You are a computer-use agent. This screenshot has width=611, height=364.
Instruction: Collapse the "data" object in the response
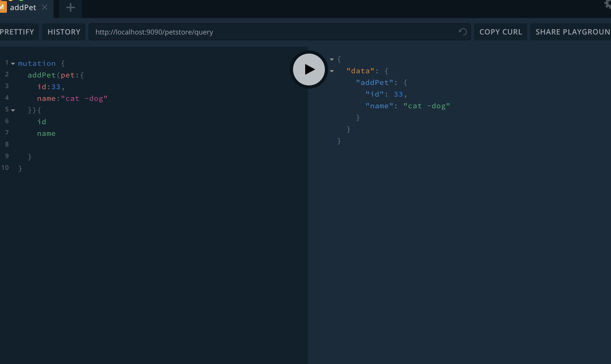[x=332, y=71]
